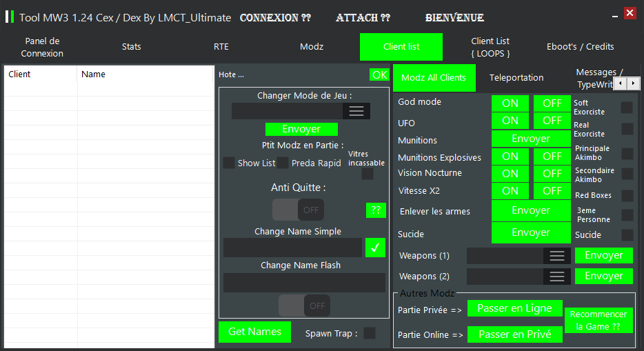Click Envoyer under Changer Mode de Jeu
This screenshot has width=644, height=351.
[301, 129]
